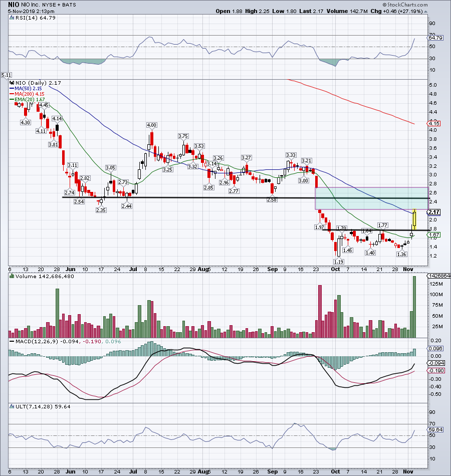Click the 1.77 price high label
Screen dimensions: 451x476
tap(382, 225)
